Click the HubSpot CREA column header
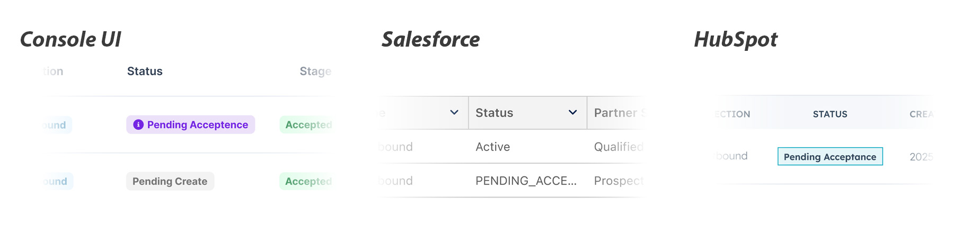 (x=921, y=114)
